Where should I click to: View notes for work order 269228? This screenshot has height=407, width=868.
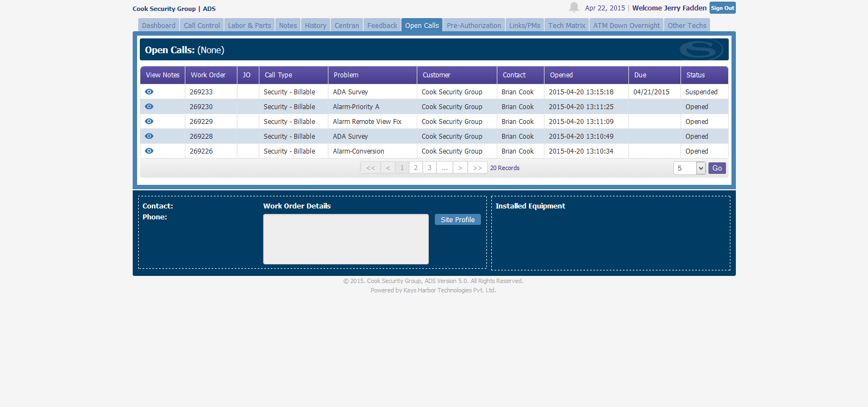[149, 136]
